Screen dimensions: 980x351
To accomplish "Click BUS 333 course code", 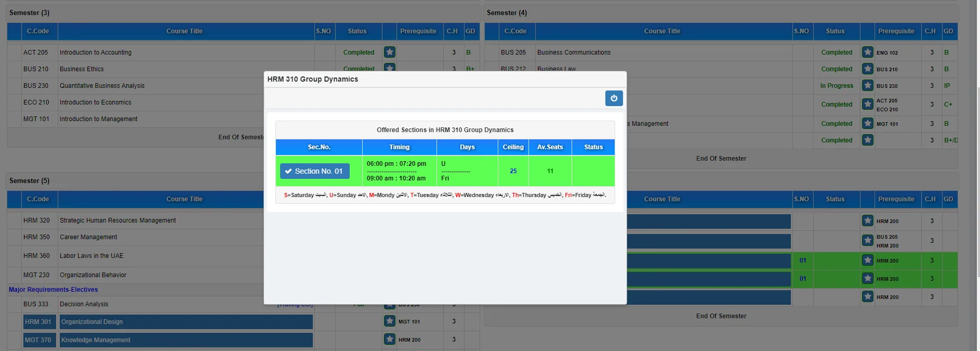I will [x=36, y=304].
